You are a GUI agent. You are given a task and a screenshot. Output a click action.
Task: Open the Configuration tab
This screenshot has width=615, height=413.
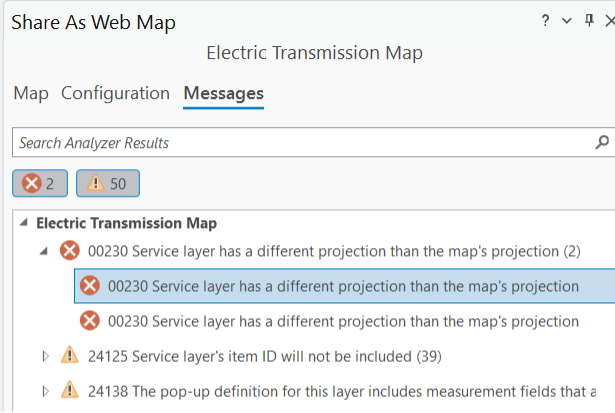tap(115, 94)
